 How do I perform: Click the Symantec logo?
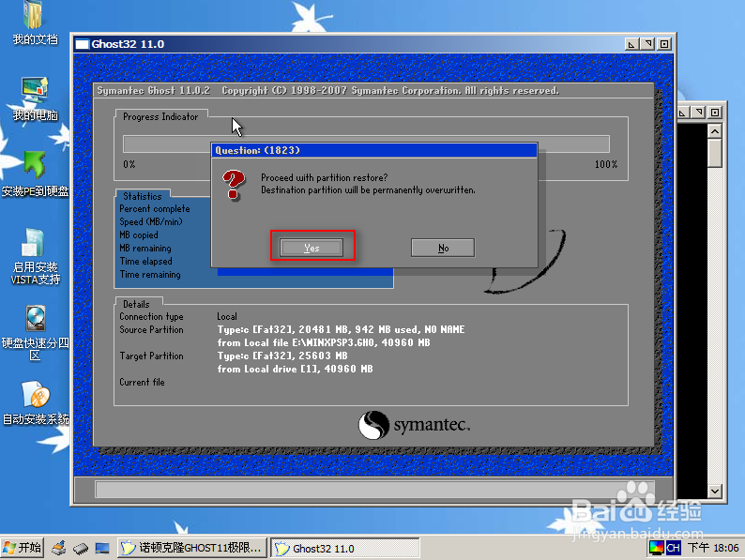[x=414, y=425]
